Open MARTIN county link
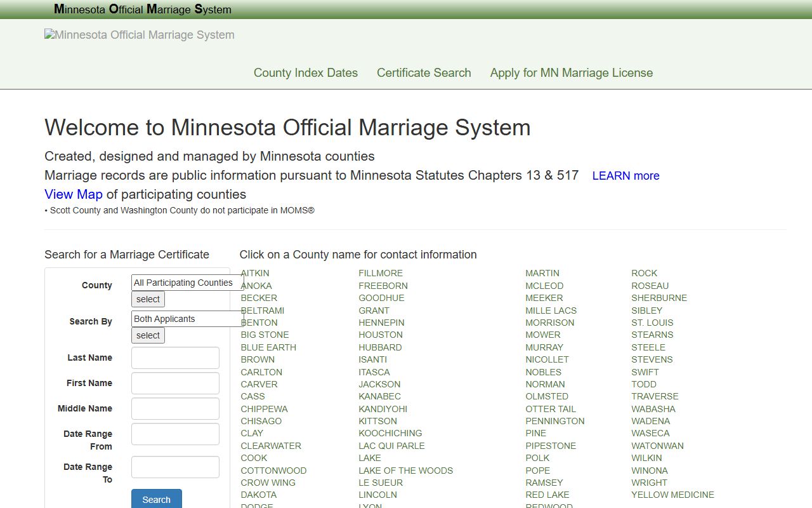The image size is (812, 508). [x=542, y=273]
